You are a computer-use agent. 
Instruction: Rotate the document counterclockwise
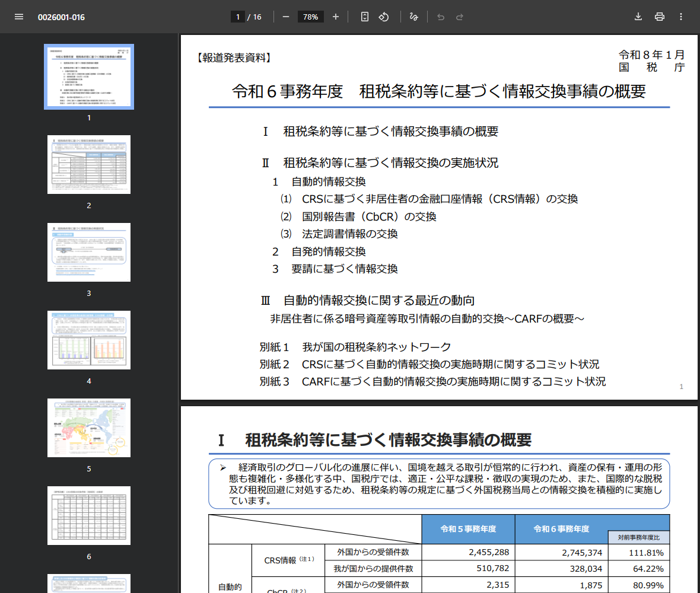(x=384, y=17)
